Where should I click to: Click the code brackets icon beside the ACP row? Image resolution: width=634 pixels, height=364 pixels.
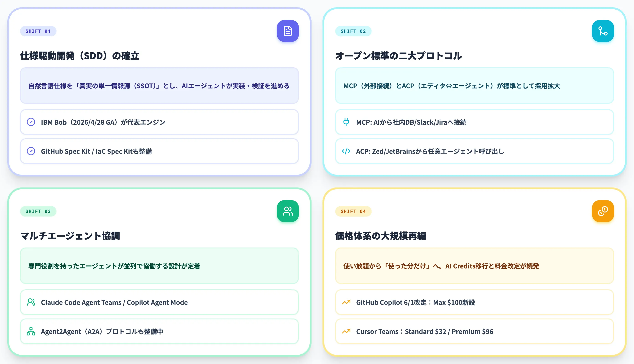click(x=346, y=151)
